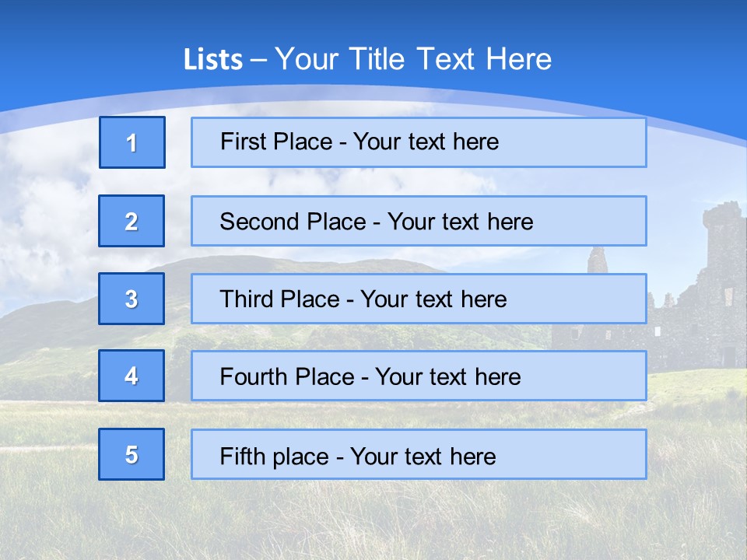The height and width of the screenshot is (560, 747).
Task: Select the number 3 box
Action: pyautogui.click(x=132, y=299)
